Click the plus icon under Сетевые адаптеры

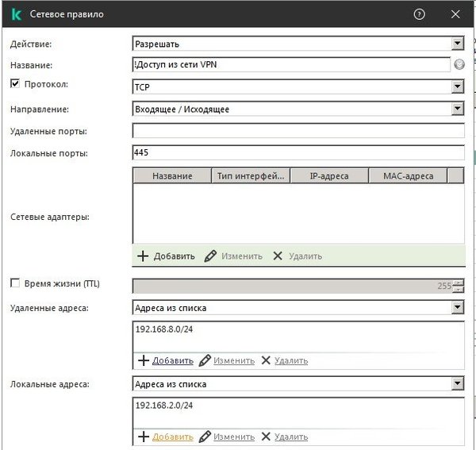(143, 256)
